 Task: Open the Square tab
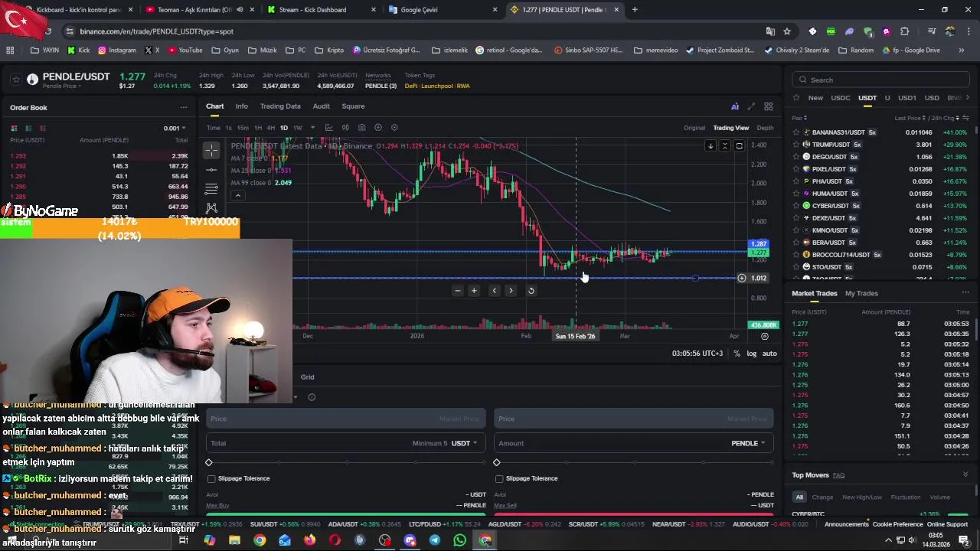tap(353, 106)
